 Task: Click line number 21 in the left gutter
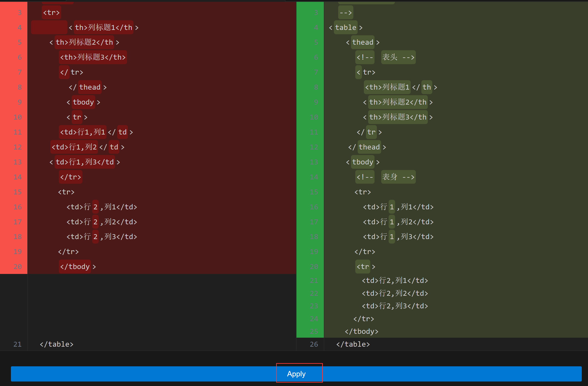click(x=17, y=344)
